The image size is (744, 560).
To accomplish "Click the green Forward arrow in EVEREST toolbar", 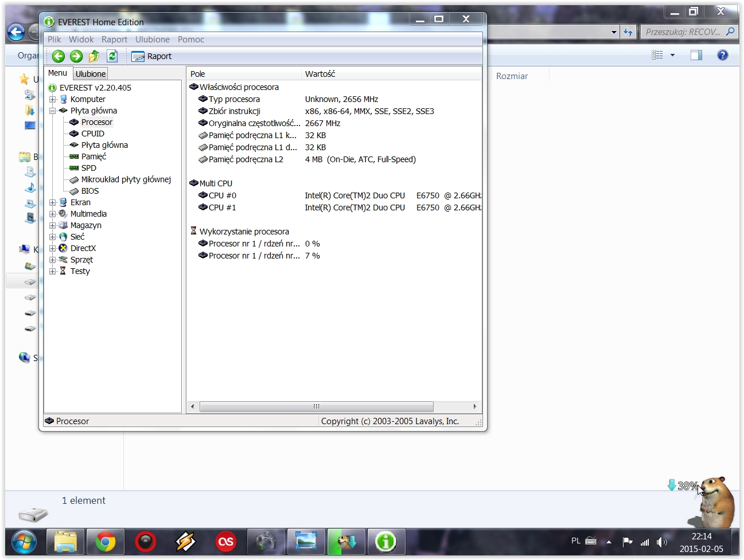I will click(x=76, y=56).
